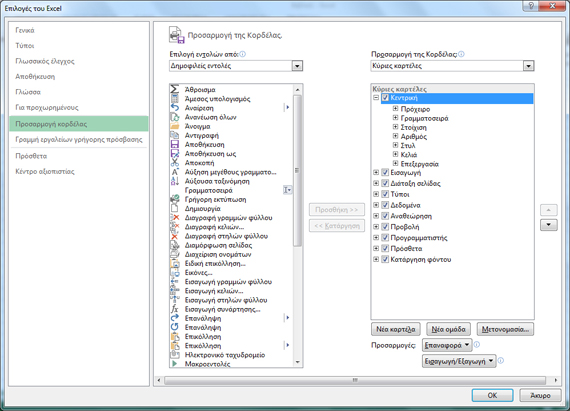The height and width of the screenshot is (411, 570).
Task: Select the Εισαγωγή συνάρτησης fx icon
Action: (x=175, y=309)
